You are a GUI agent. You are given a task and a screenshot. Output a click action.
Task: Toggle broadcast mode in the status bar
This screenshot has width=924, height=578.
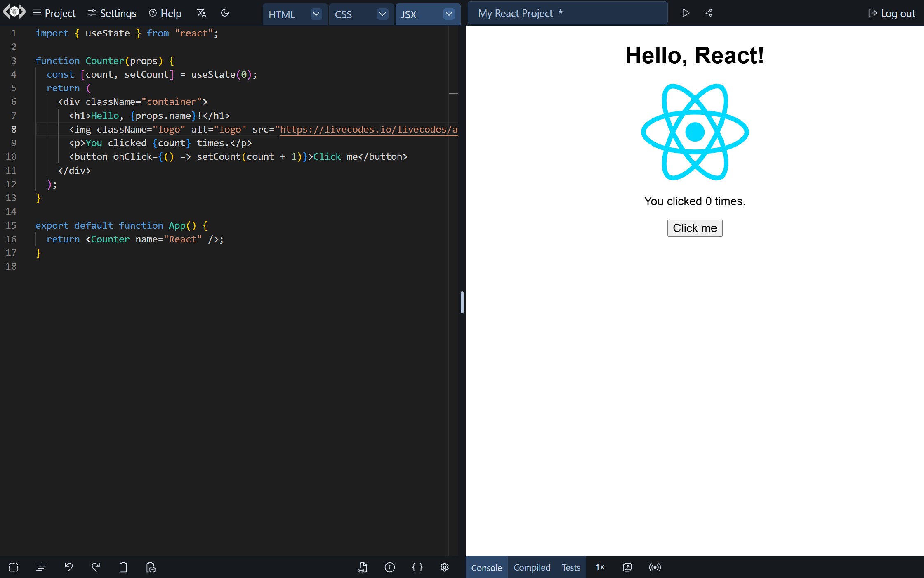point(655,567)
